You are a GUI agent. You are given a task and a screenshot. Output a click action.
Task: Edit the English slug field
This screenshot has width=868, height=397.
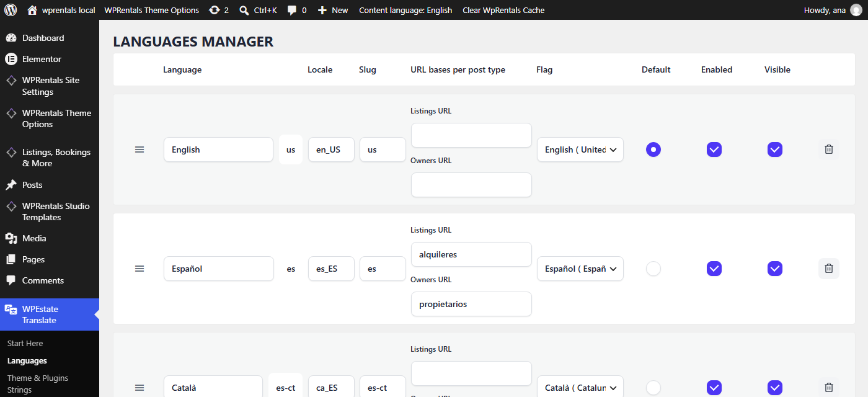click(x=383, y=149)
